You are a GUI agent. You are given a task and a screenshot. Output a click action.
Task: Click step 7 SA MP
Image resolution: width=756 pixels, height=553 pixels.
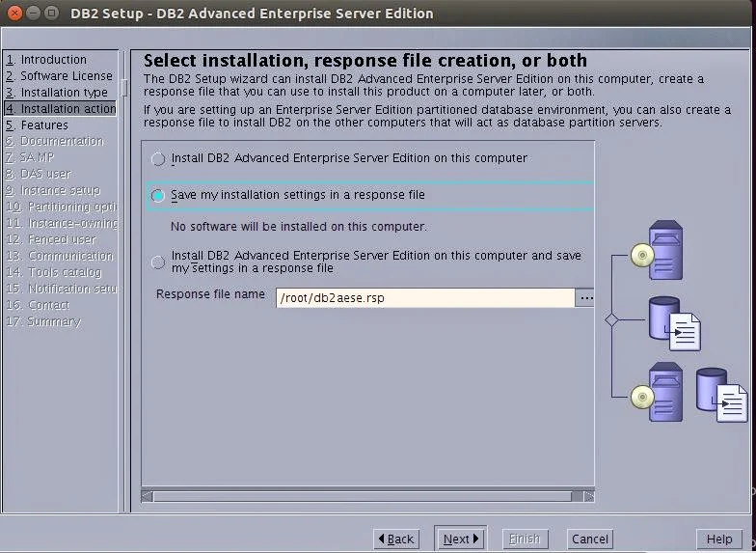30,157
